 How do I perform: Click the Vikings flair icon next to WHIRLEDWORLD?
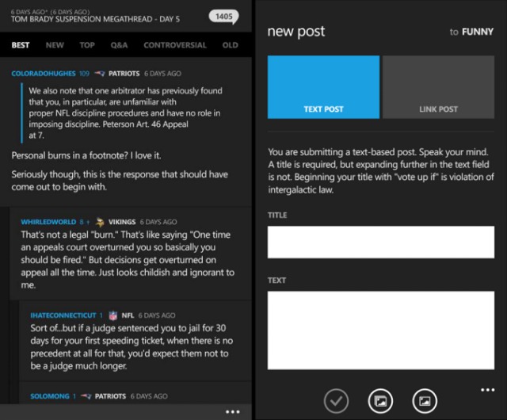coord(100,222)
